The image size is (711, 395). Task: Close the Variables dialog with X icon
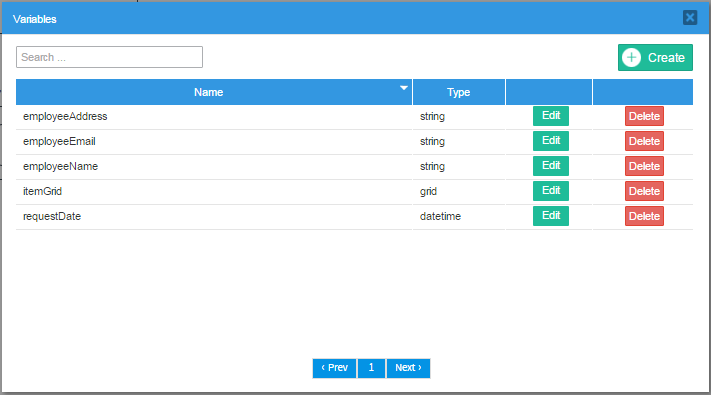coord(690,18)
